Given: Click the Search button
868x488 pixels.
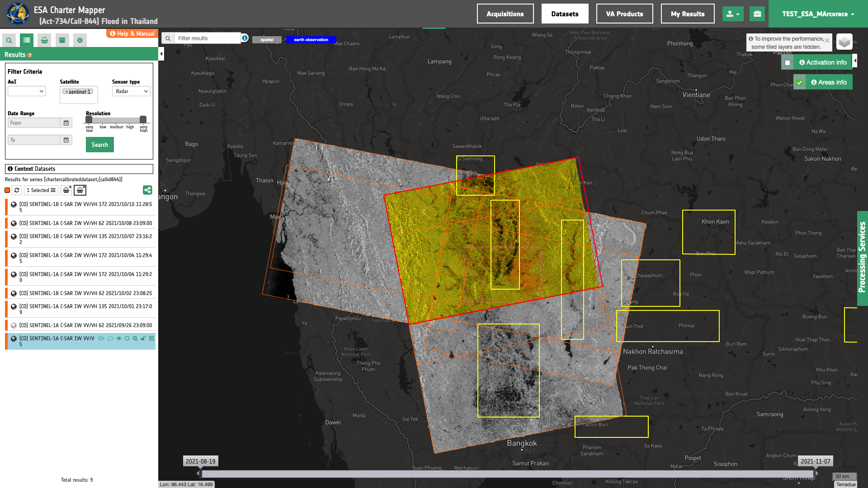Looking at the screenshot, I should tap(100, 145).
